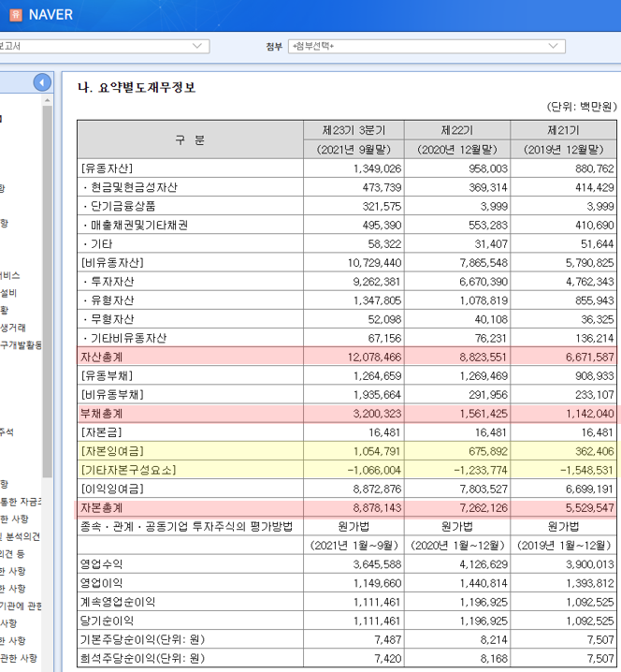Click the value 9,262,381 in 투자자산 row
Viewport: 621px width, 672px height.
click(x=377, y=282)
